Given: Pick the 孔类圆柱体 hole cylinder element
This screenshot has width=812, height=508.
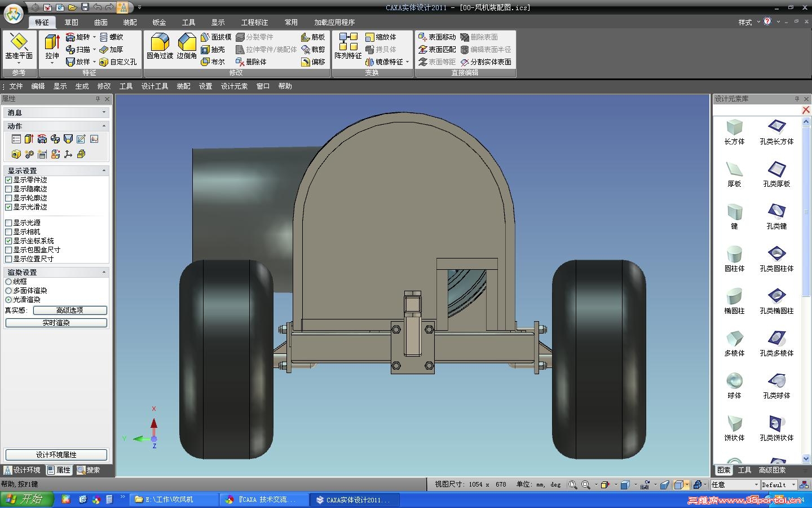Looking at the screenshot, I should click(776, 259).
